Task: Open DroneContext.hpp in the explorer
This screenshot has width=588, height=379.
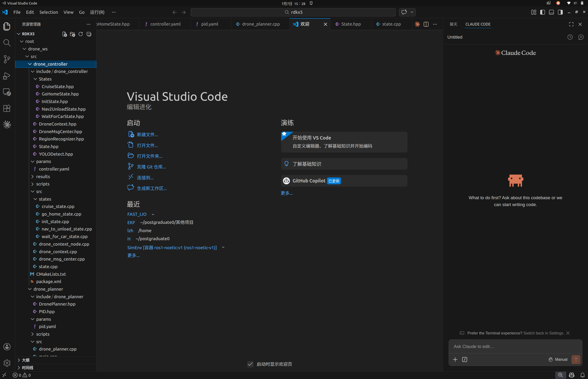Action: pos(56,124)
